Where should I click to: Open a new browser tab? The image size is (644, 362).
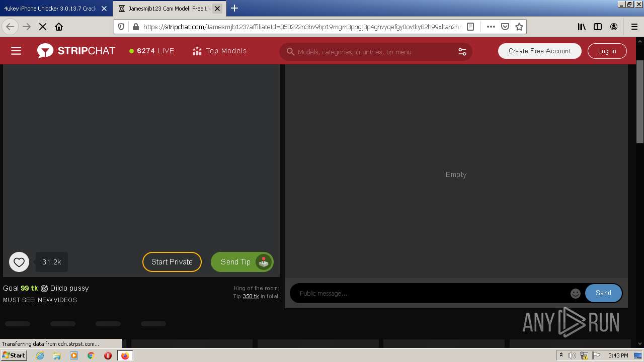pos(234,8)
